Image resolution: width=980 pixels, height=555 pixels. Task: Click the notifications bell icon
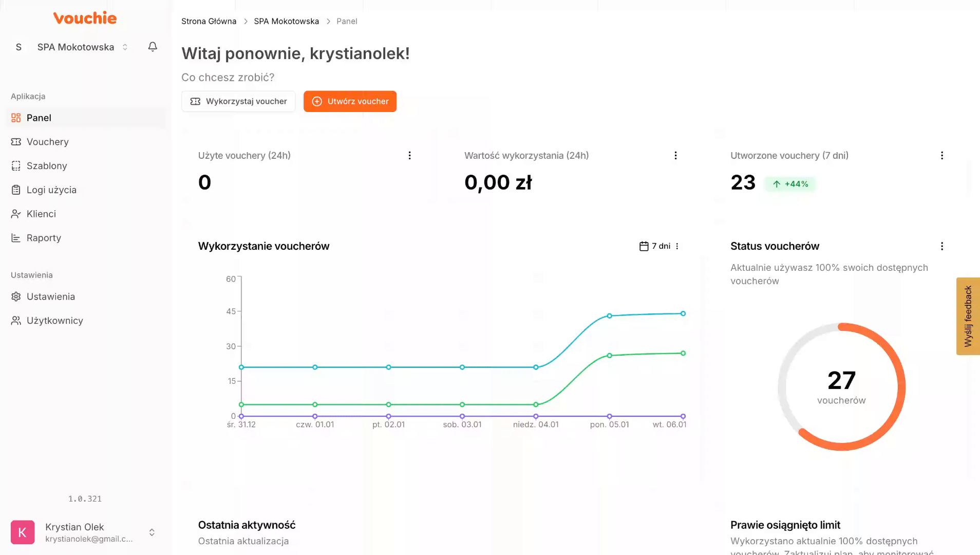coord(153,47)
